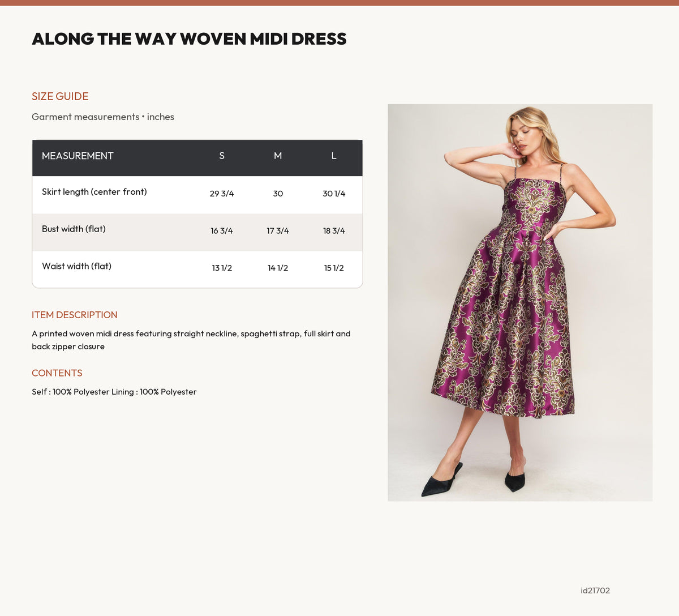The width and height of the screenshot is (679, 616).
Task: Open the dress model product photo
Action: point(520,303)
